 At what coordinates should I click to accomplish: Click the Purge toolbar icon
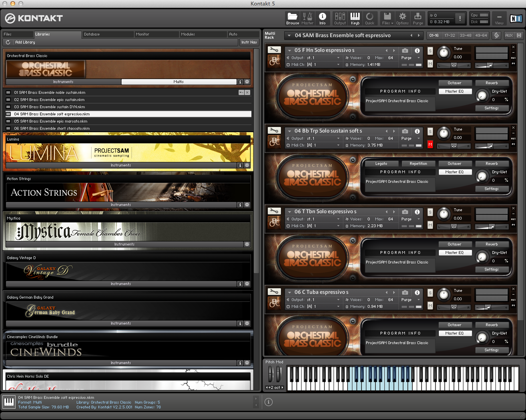point(418,18)
